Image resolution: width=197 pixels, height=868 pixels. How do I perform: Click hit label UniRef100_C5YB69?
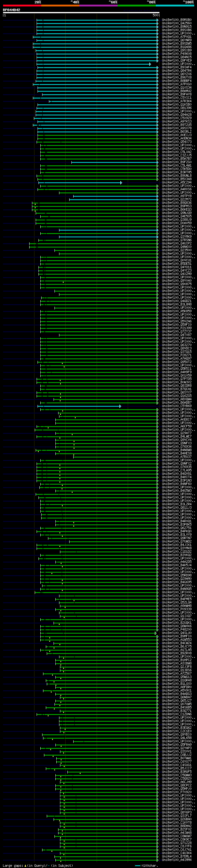[x=177, y=406]
